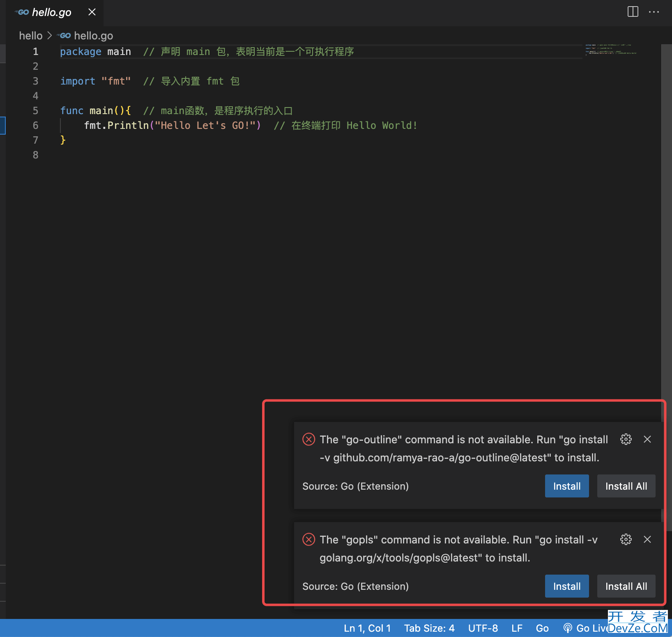The height and width of the screenshot is (637, 672).
Task: Click line number 5 in gutter
Action: [36, 111]
